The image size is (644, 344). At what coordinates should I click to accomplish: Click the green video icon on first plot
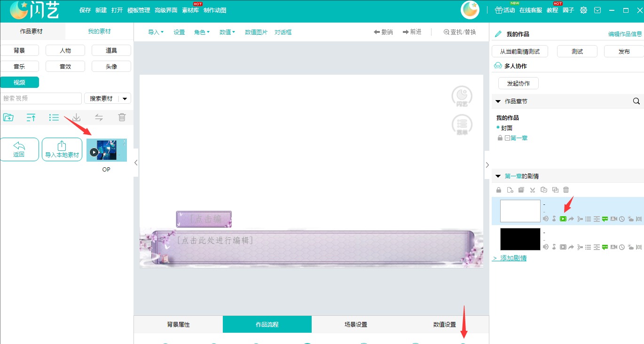pyautogui.click(x=563, y=219)
